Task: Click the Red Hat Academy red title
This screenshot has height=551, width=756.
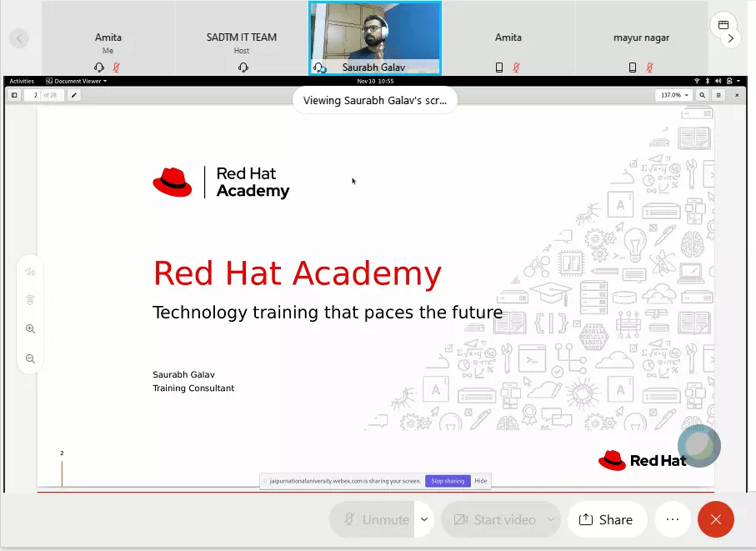Action: 297,273
